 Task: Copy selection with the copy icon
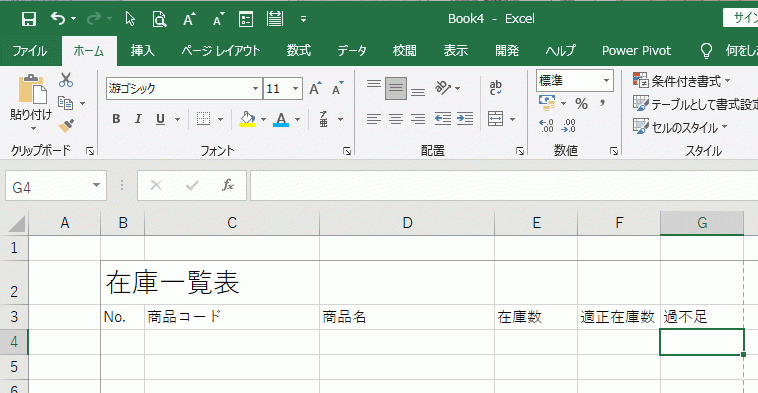click(x=65, y=103)
